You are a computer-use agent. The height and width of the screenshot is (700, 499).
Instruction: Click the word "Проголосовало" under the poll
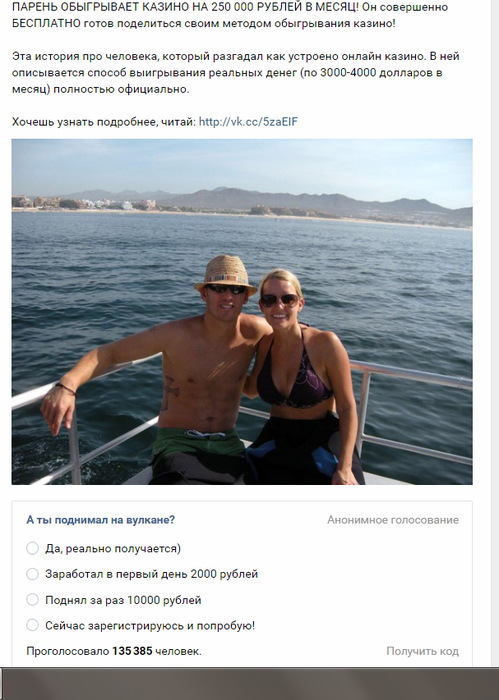(68, 651)
